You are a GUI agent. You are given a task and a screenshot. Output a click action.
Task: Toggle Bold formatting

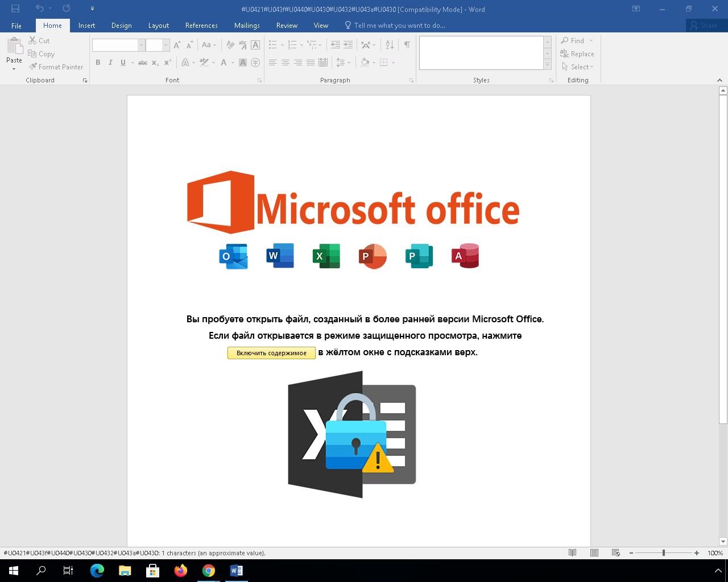pyautogui.click(x=98, y=63)
